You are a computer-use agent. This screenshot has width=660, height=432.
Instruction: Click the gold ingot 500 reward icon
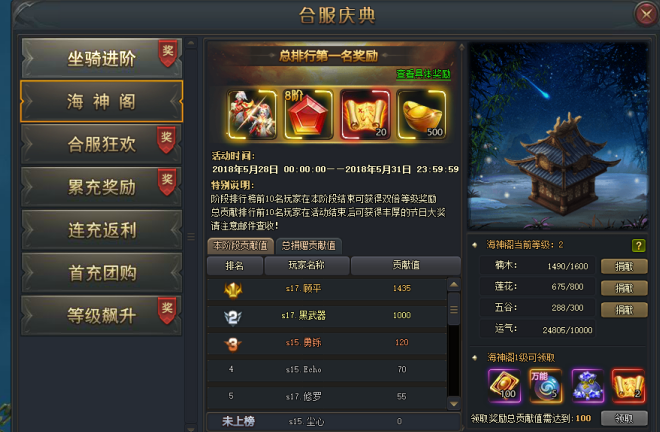422,115
